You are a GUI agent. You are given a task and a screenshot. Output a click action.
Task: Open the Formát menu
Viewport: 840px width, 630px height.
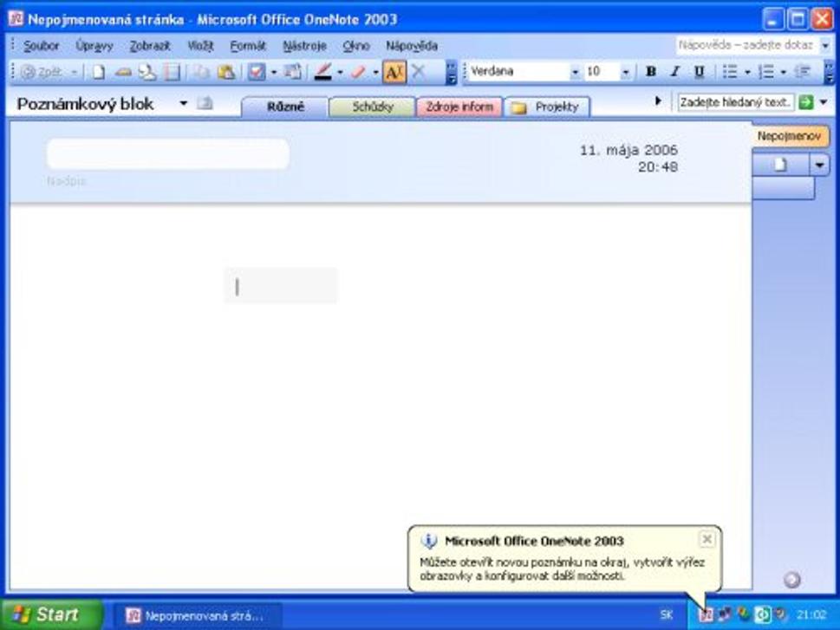[248, 46]
